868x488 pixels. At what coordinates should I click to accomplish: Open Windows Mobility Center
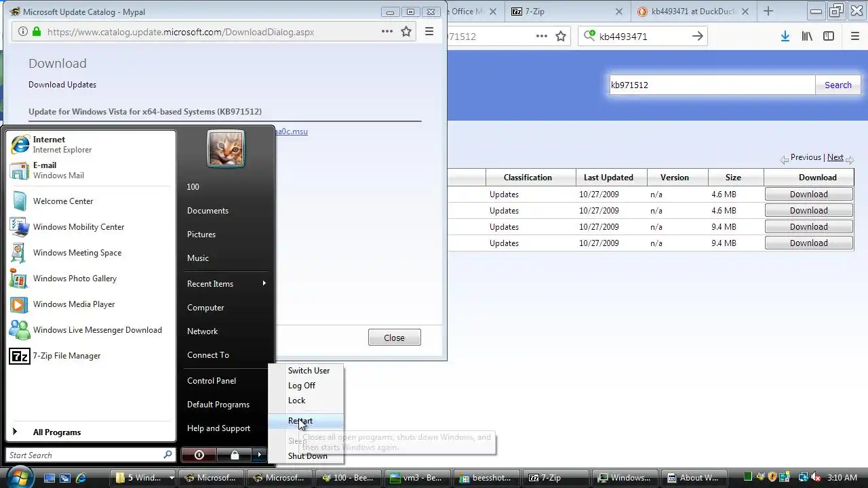(x=90, y=227)
